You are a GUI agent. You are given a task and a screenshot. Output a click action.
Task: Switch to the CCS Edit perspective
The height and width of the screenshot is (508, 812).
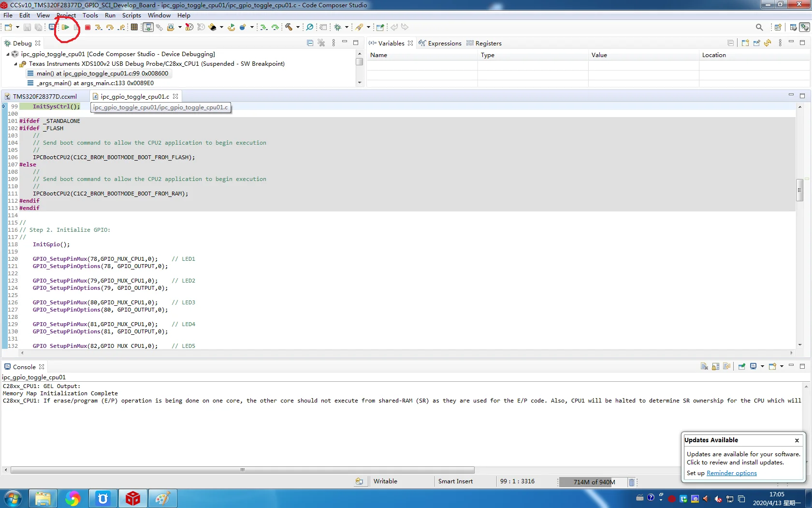793,28
